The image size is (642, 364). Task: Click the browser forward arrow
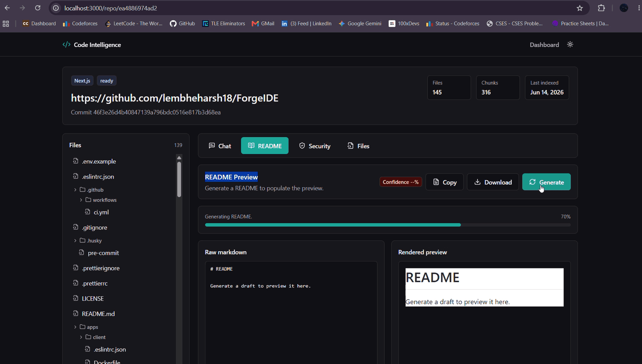[22, 8]
